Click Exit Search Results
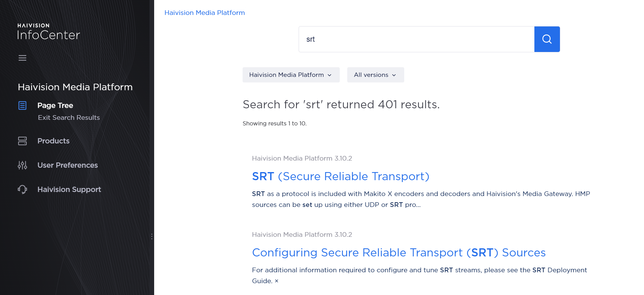This screenshot has height=295, width=644. click(x=69, y=118)
